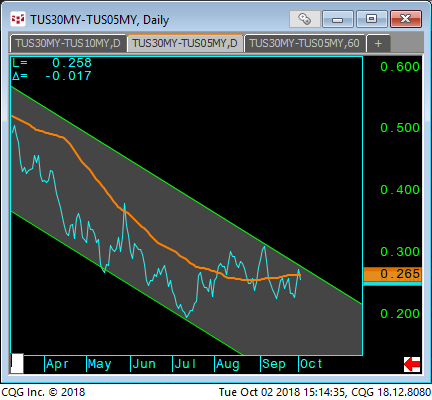Click the L= 0.258 last value readout
432x400 pixels.
52,63
